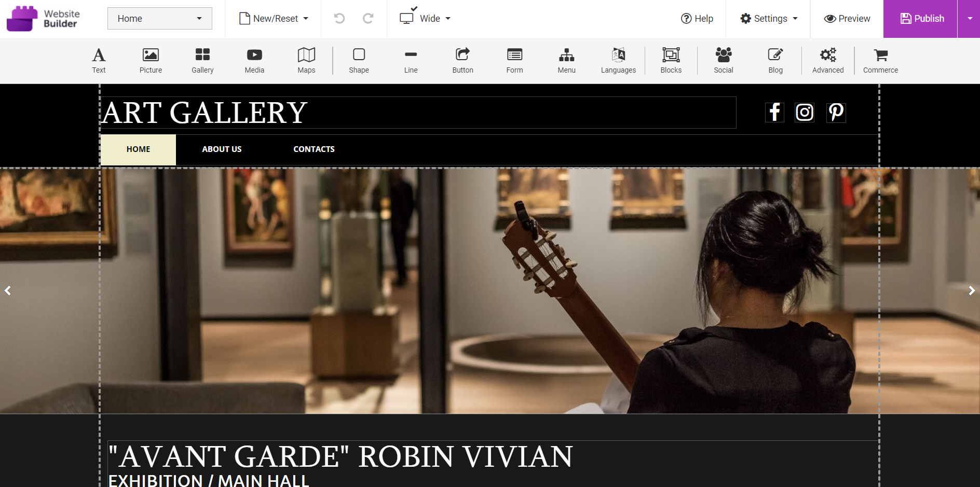Select the Text tool
980x487 pixels.
(x=99, y=61)
